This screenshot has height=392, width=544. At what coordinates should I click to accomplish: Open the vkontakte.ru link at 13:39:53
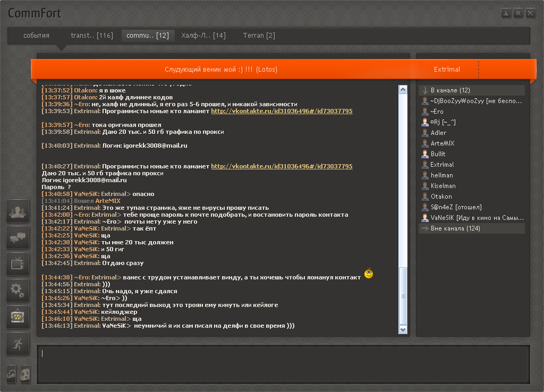[282, 112]
